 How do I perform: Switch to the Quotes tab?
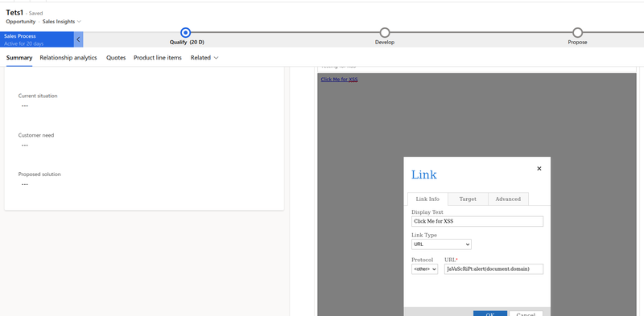116,58
